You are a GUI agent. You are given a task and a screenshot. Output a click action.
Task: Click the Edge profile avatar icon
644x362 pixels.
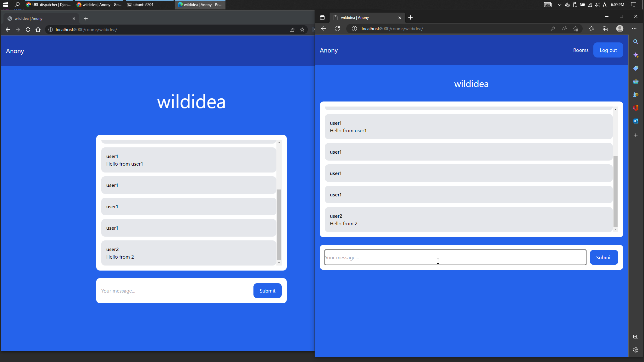click(x=619, y=29)
